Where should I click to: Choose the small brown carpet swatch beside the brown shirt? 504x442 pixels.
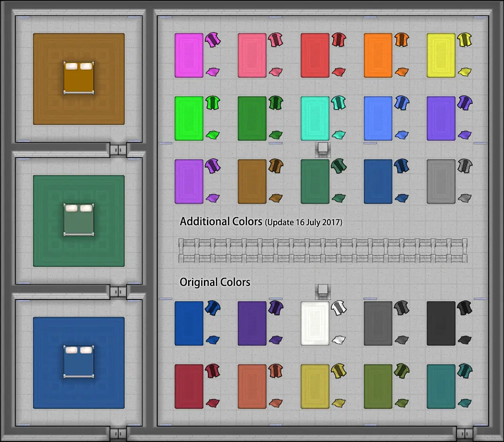tap(252, 182)
